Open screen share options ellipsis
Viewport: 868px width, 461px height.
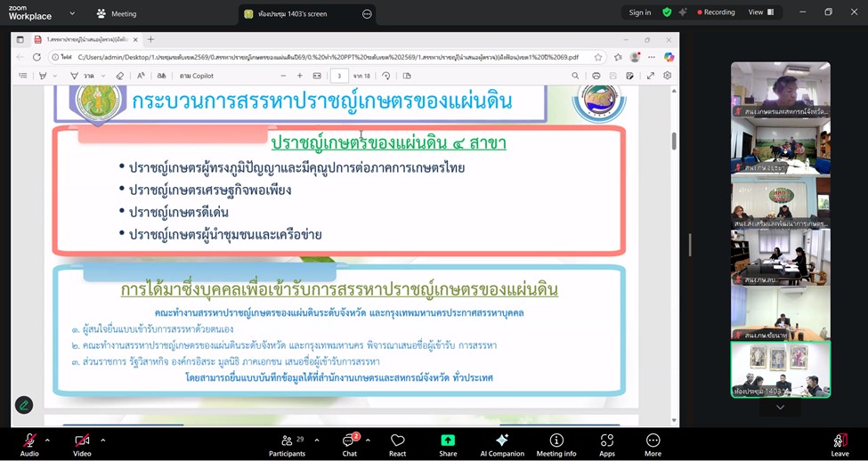point(367,14)
